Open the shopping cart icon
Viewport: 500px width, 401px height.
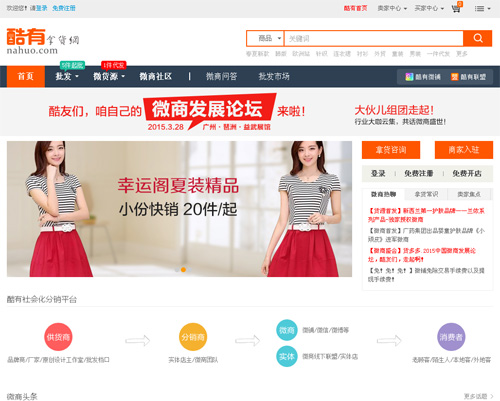click(456, 8)
